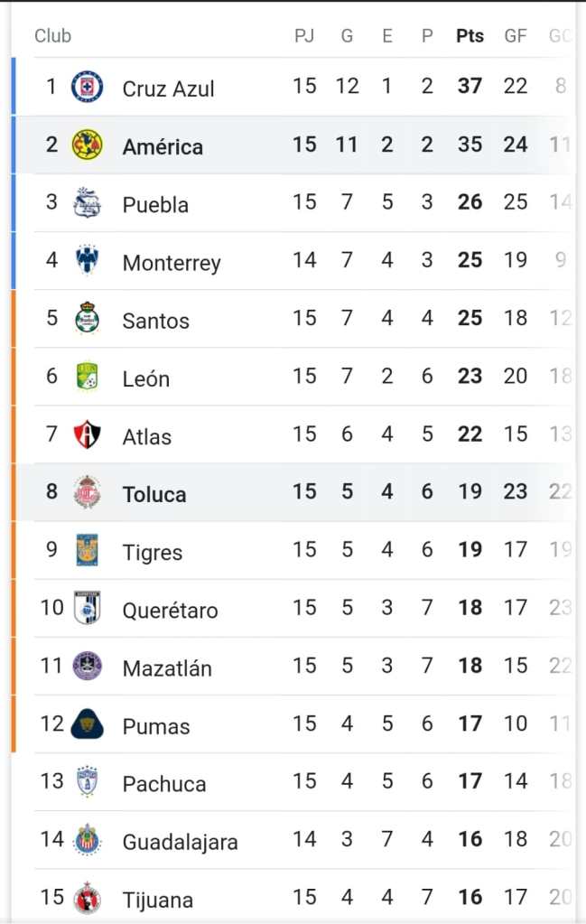Click the Pumas logo icon

point(88,723)
